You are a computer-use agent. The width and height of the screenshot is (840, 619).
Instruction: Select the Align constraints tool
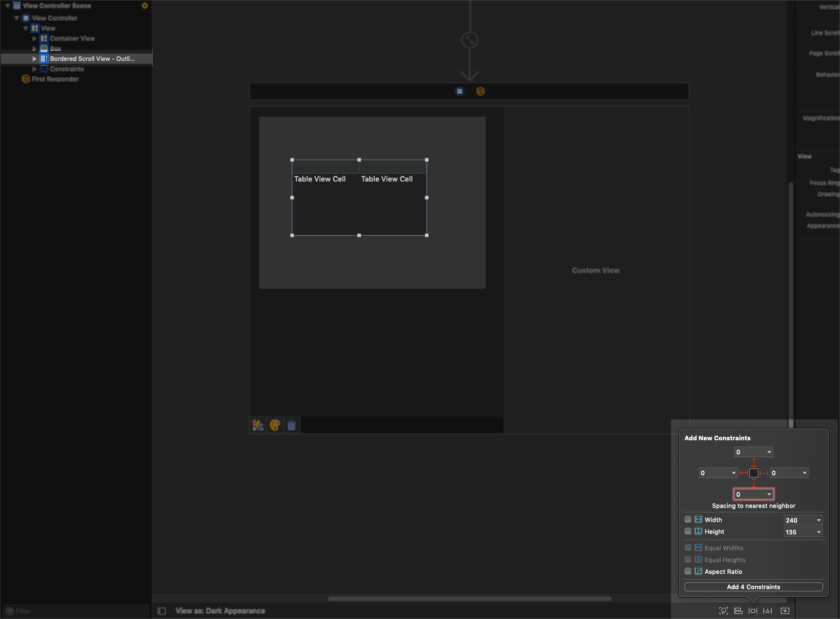(738, 611)
